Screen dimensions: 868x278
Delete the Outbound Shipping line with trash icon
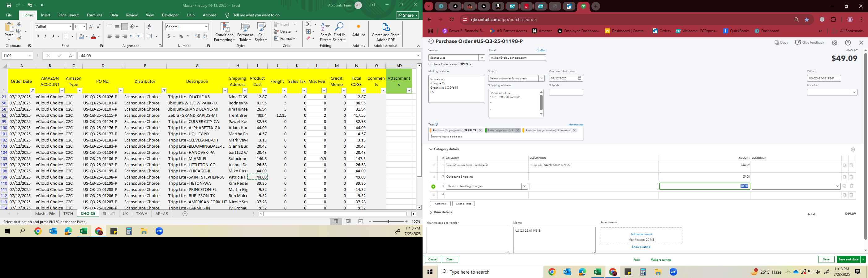click(851, 177)
